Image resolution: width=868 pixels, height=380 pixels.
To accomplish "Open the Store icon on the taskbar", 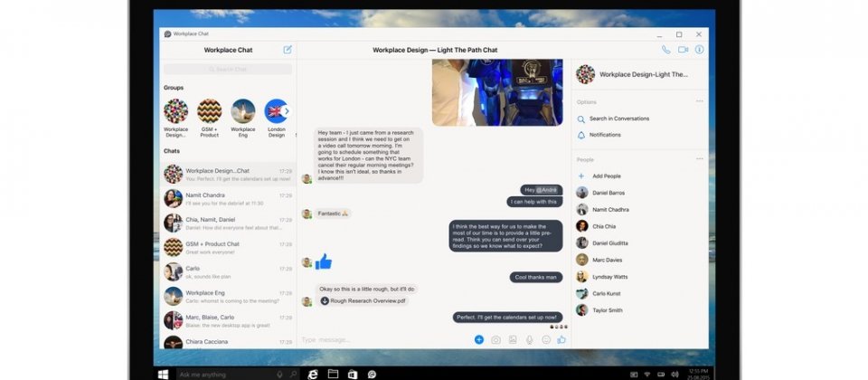I will (x=352, y=375).
